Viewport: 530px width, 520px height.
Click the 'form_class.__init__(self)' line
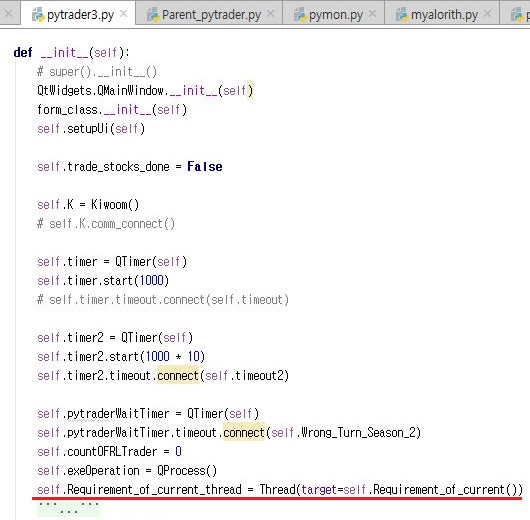[x=112, y=110]
